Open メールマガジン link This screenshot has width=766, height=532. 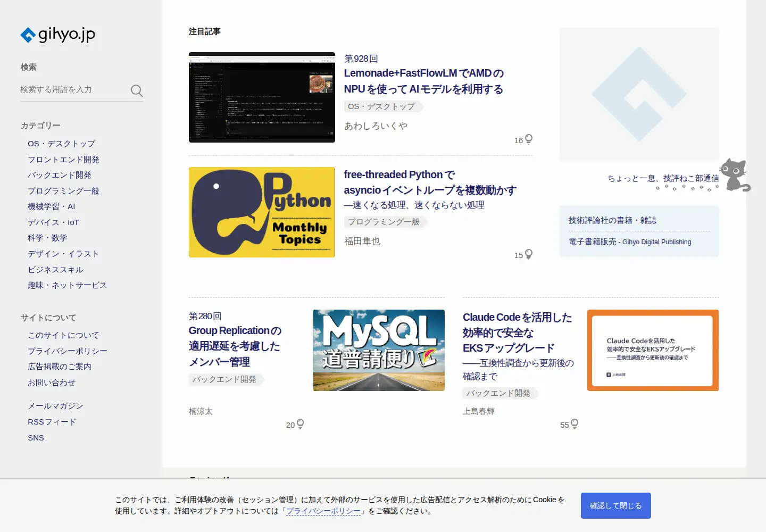(55, 406)
